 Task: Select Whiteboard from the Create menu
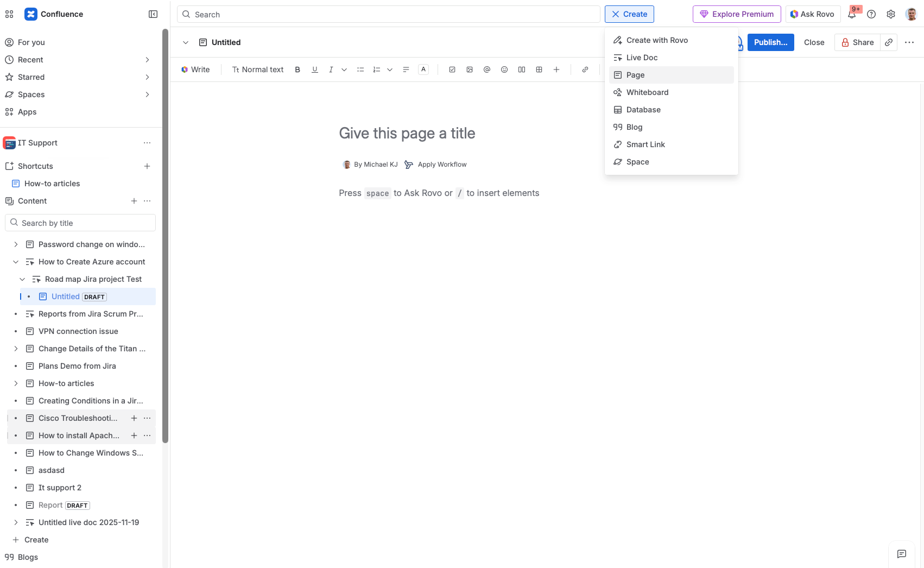647,92
